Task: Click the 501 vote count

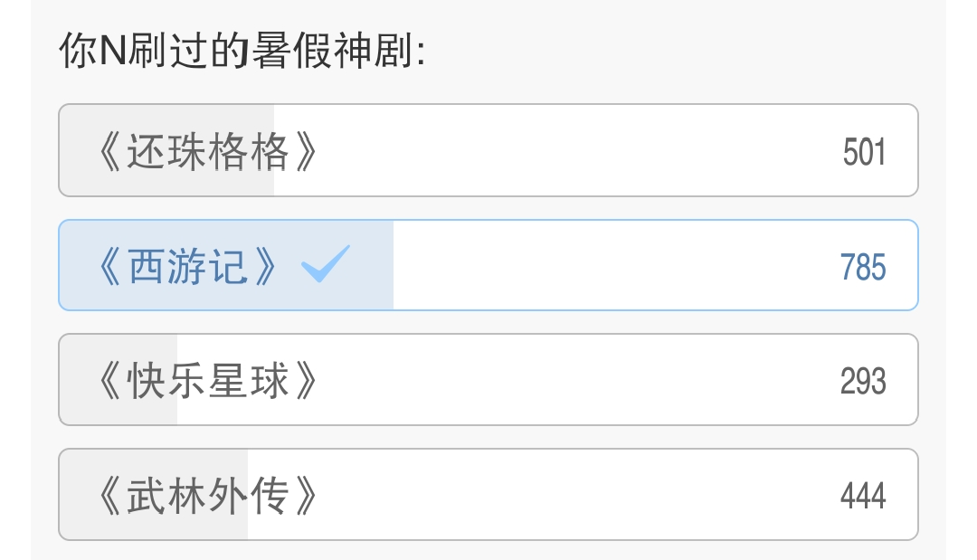Action: pyautogui.click(x=863, y=152)
